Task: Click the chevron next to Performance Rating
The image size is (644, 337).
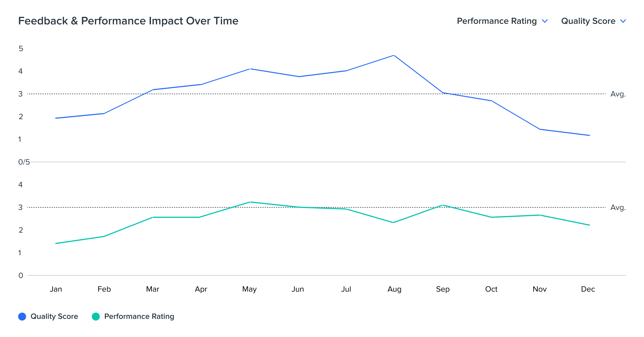Action: click(545, 21)
